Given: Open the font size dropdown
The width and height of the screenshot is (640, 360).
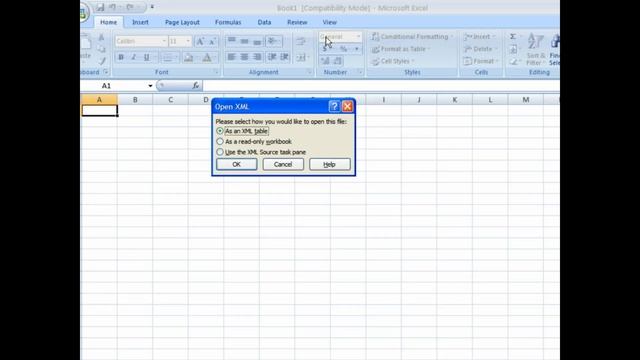Looking at the screenshot, I should click(188, 41).
